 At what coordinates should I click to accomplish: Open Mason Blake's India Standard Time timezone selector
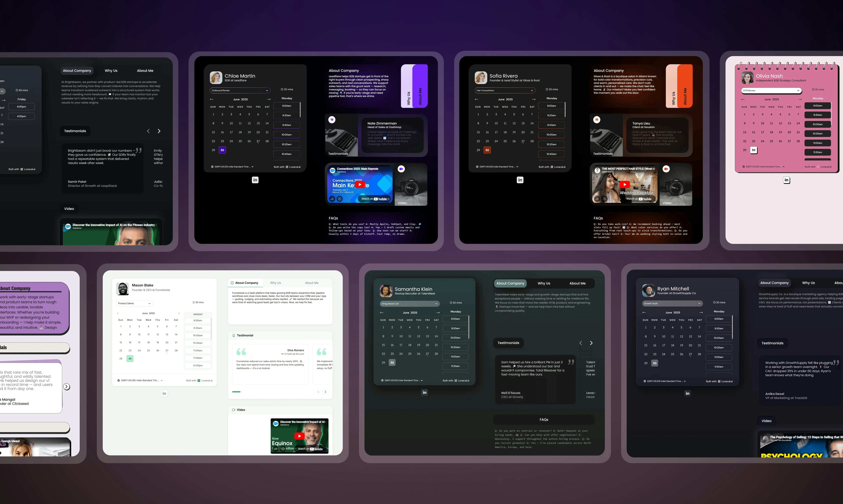tap(140, 380)
